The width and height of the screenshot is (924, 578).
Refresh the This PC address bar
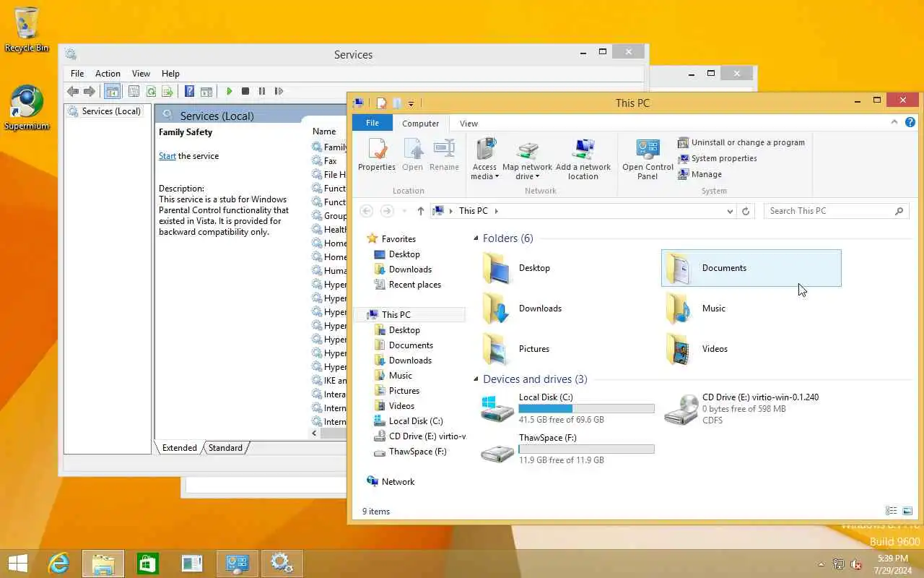click(746, 211)
